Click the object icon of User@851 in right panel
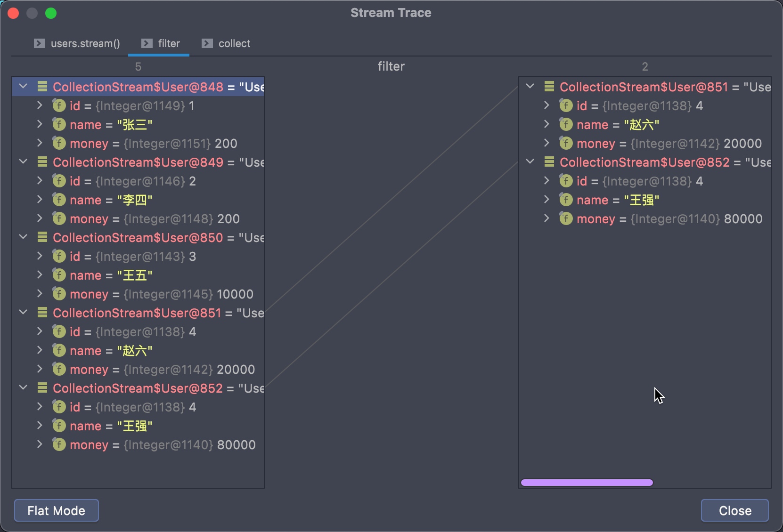The height and width of the screenshot is (532, 783). tap(549, 87)
